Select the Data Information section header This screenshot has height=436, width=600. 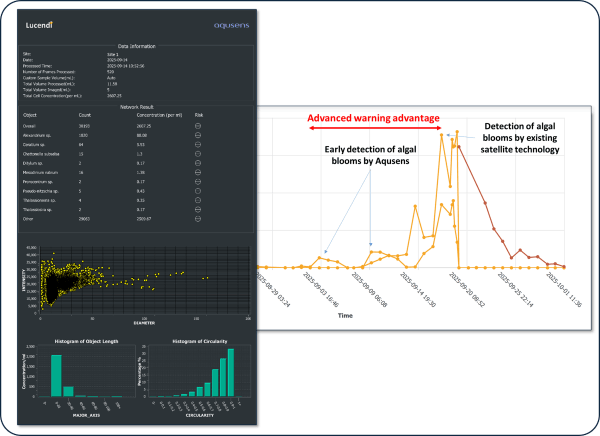pyautogui.click(x=136, y=46)
